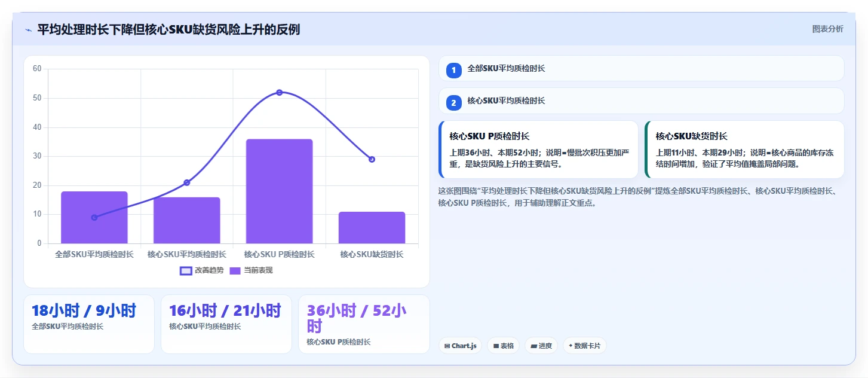Select the 数据卡片 tag
Screen dimensions: 868x378
tap(584, 346)
